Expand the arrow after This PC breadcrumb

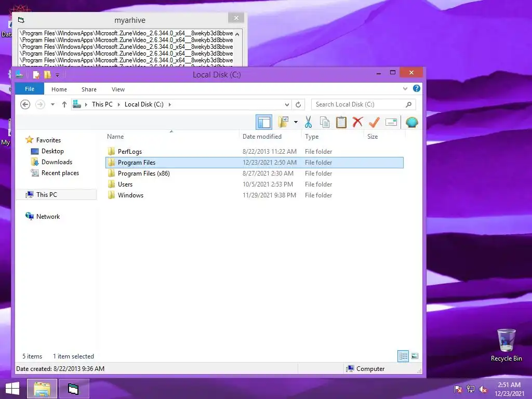(119, 104)
